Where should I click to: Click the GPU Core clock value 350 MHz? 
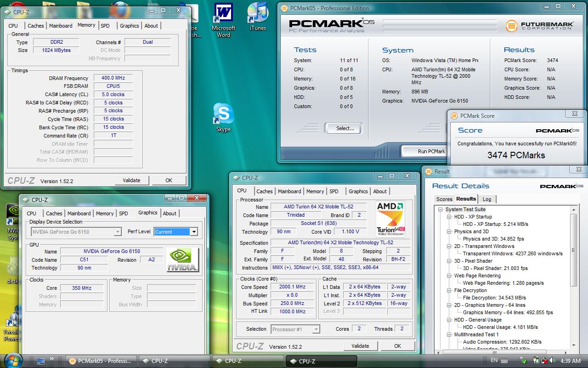tap(82, 288)
